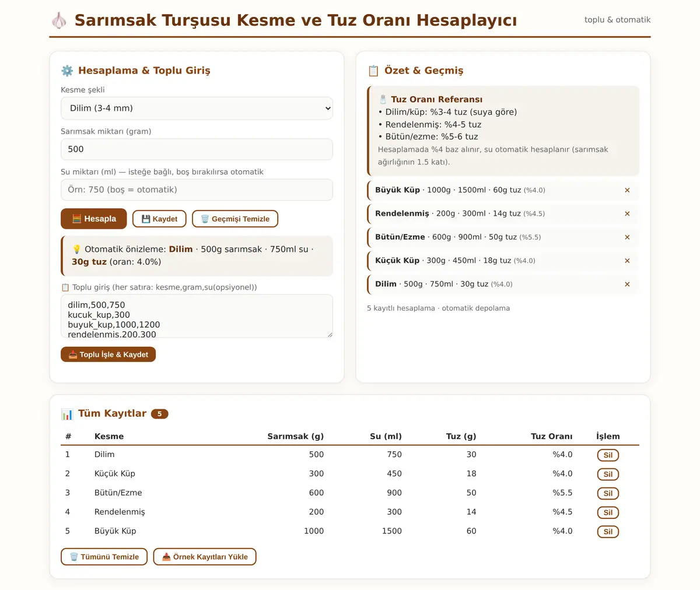
Task: Click the Tuz Oranı Referansı heading
Action: [436, 99]
